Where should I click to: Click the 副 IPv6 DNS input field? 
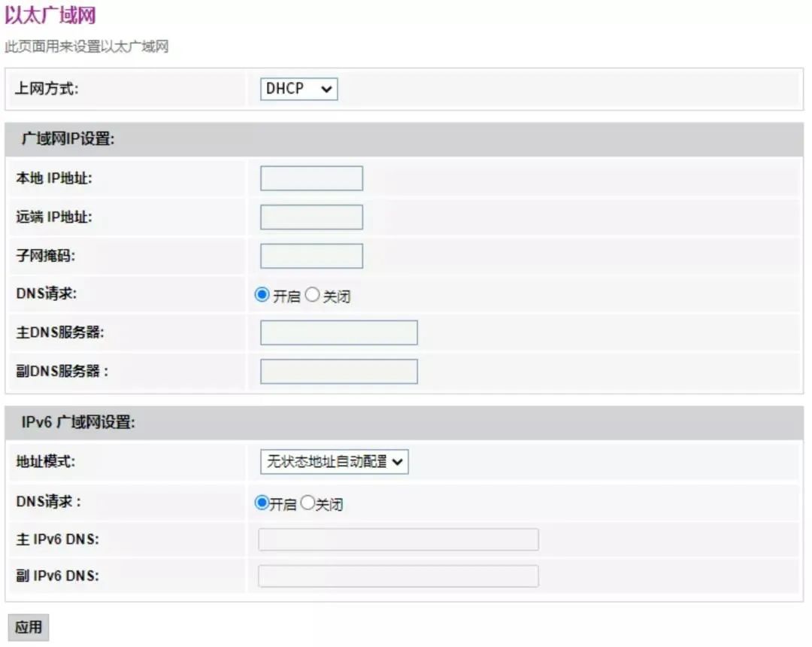click(x=398, y=576)
